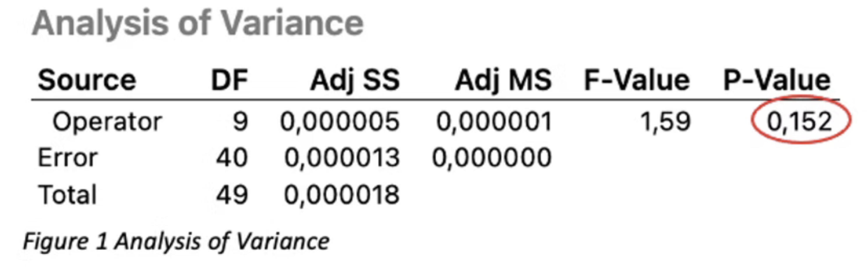Click the Operator row label

click(x=107, y=122)
